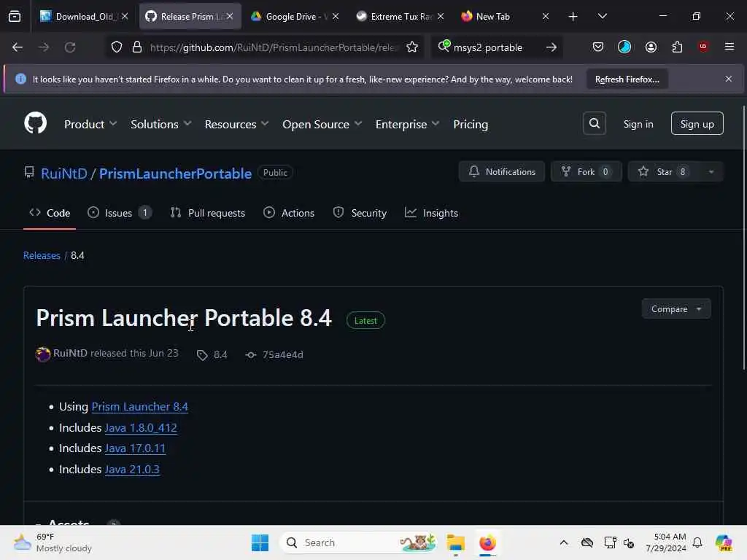This screenshot has width=747, height=560.
Task: Open the Star lists dropdown arrow
Action: (x=711, y=172)
